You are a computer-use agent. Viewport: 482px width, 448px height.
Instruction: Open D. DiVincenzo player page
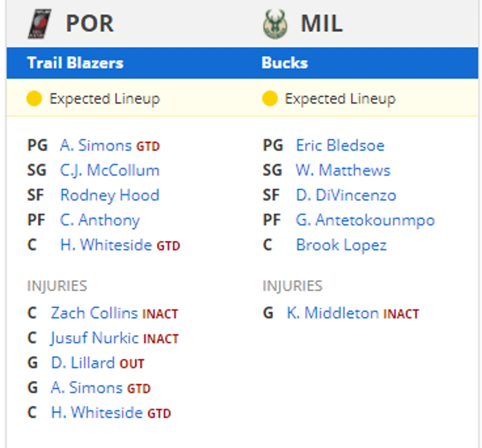pos(346,195)
